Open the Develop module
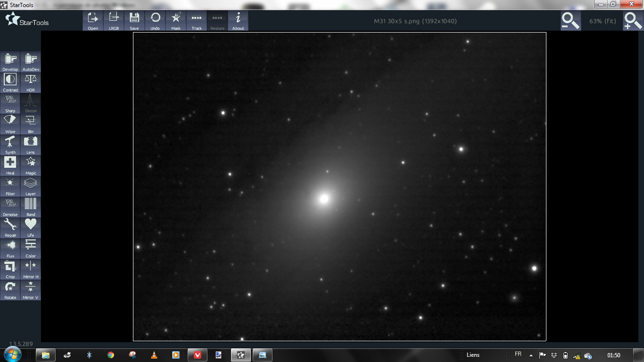The image size is (644, 362). click(10, 62)
